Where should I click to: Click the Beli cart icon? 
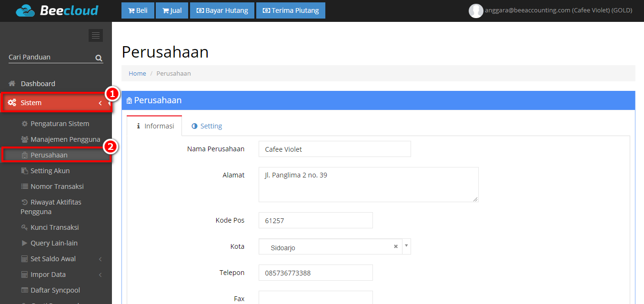coord(131,10)
